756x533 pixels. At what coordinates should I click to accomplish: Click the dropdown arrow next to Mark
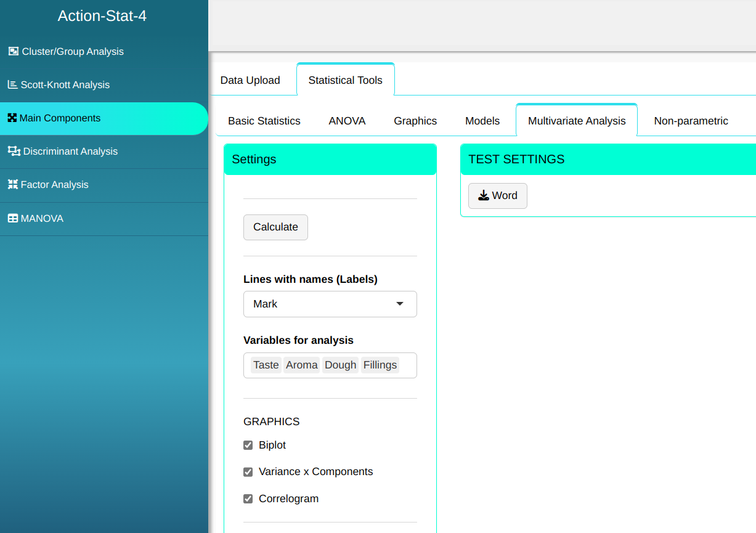point(400,304)
